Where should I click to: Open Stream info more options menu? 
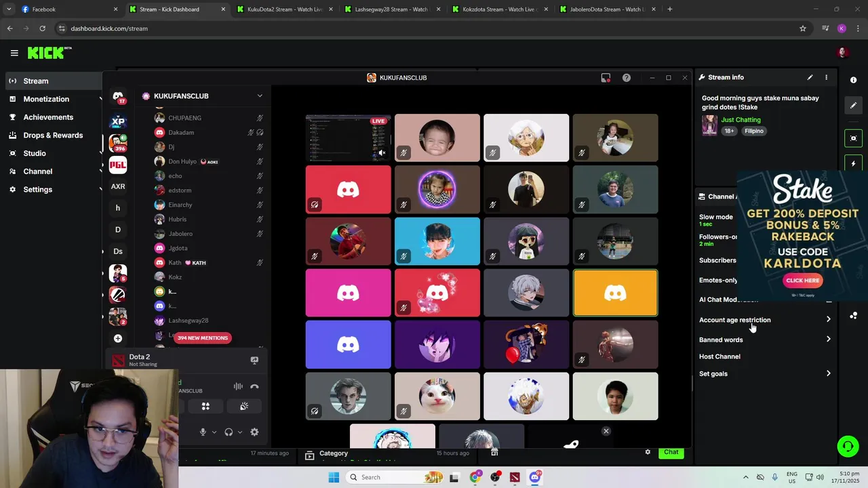click(826, 77)
